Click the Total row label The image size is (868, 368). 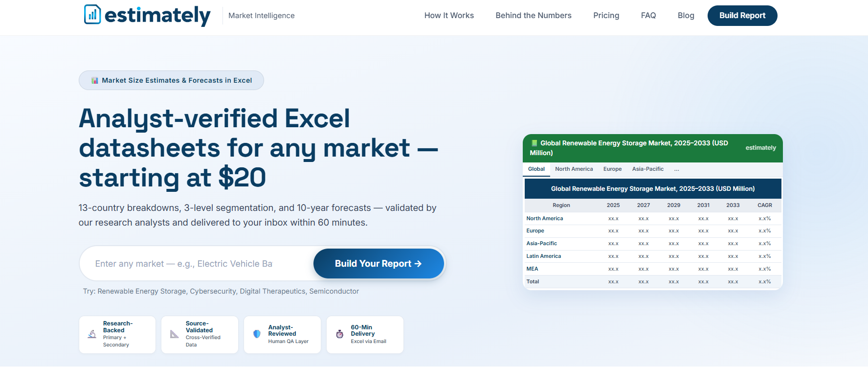click(x=533, y=282)
